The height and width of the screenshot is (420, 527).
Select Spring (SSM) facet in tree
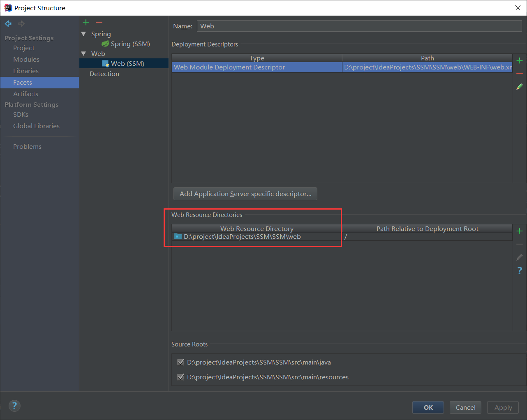click(130, 44)
